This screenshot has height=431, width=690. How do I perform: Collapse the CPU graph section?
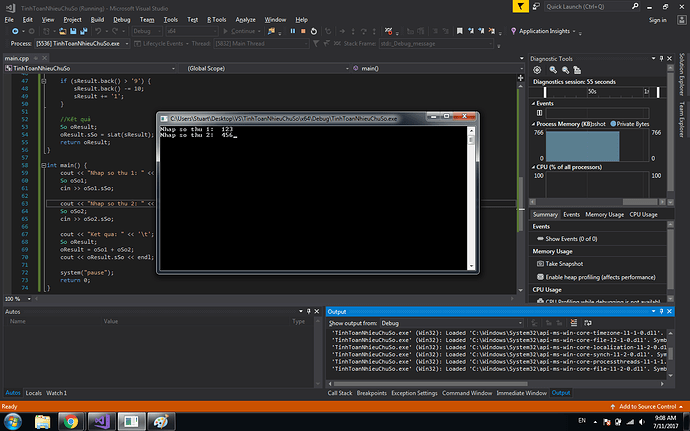click(x=534, y=168)
